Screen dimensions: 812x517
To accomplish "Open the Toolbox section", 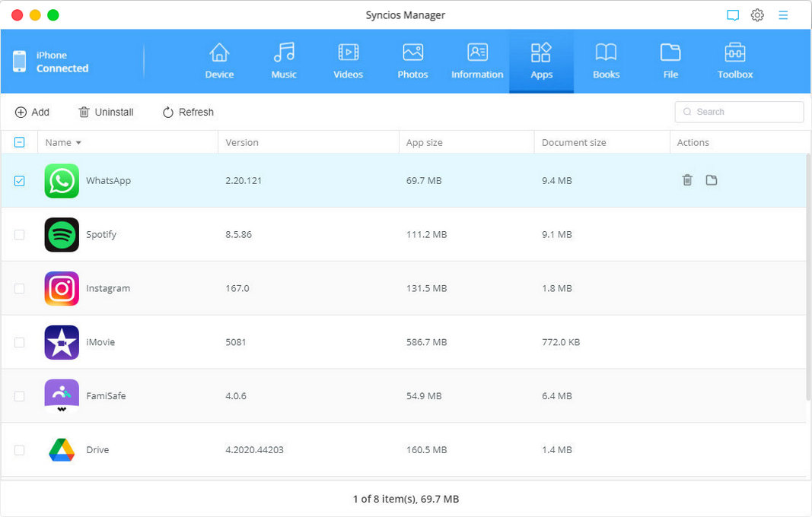I will pos(734,61).
